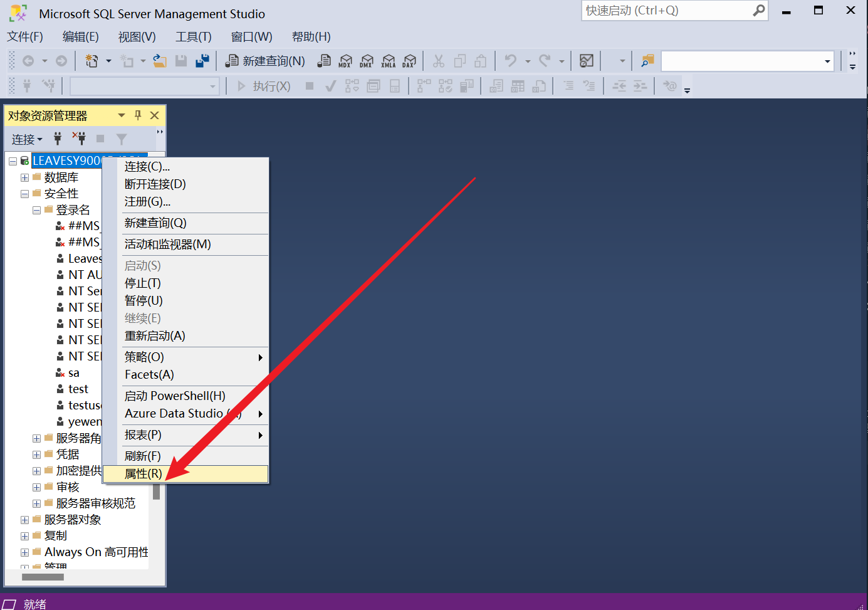The width and height of the screenshot is (868, 610).
Task: Expand the Always On 高可用性 node
Action: pos(24,552)
